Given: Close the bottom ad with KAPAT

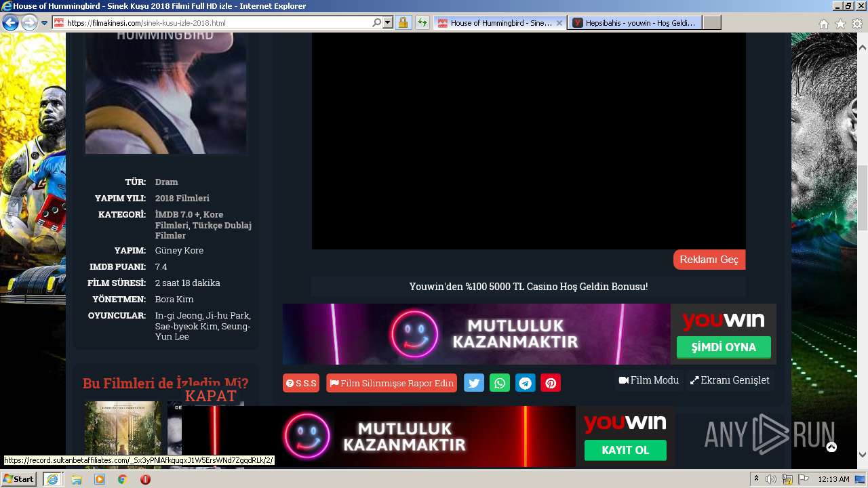Looking at the screenshot, I should pyautogui.click(x=211, y=396).
